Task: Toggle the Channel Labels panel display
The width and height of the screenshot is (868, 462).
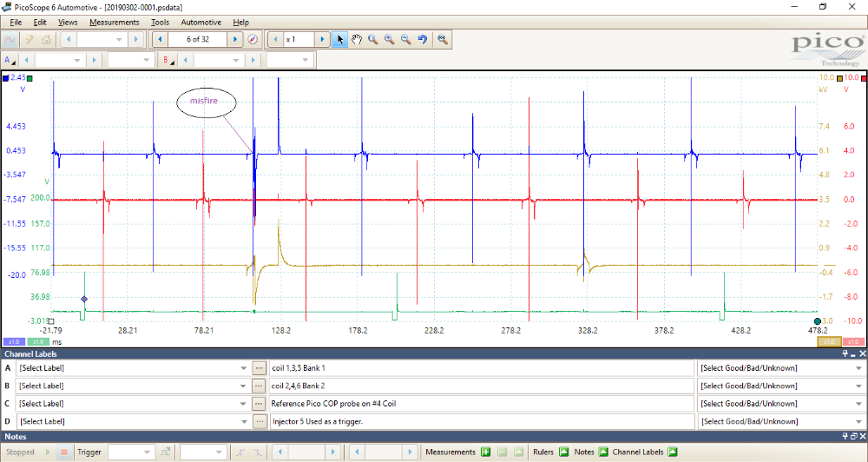Action: click(x=672, y=452)
